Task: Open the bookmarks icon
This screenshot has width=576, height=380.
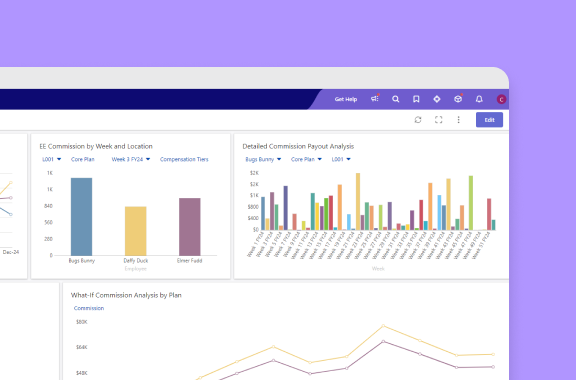Action: point(416,99)
